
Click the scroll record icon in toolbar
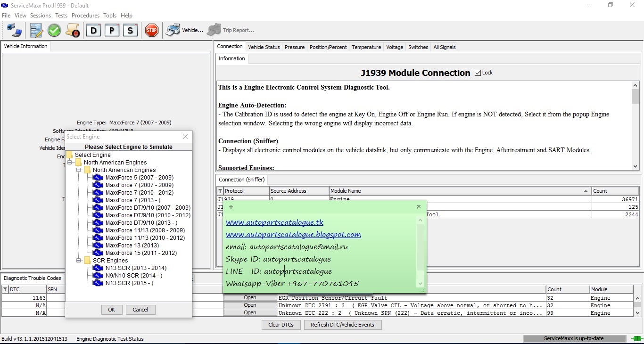tap(73, 30)
